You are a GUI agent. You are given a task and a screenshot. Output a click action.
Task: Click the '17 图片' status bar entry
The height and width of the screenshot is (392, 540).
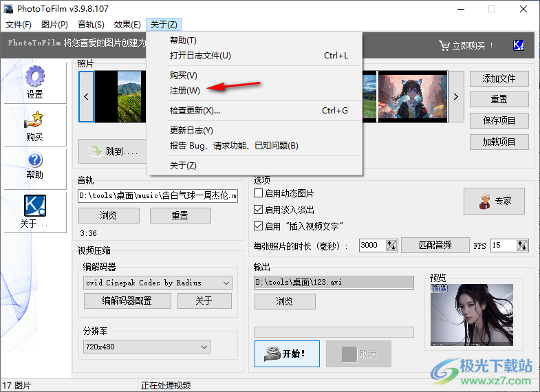pyautogui.click(x=17, y=385)
